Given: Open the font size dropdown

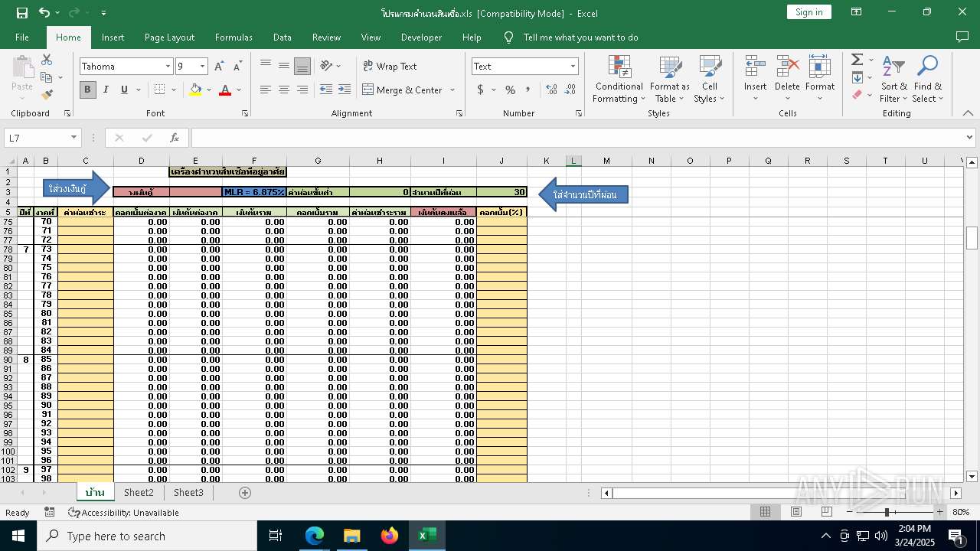Looking at the screenshot, I should [x=202, y=67].
